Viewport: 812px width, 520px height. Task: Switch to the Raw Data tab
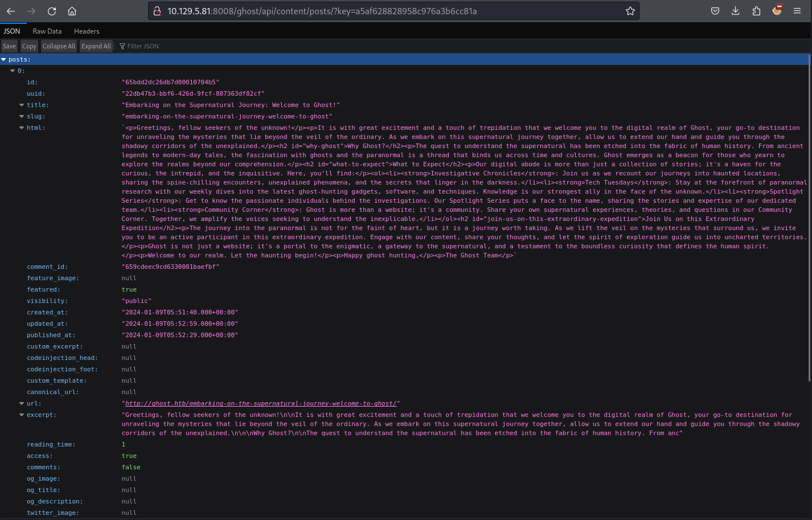[47, 31]
